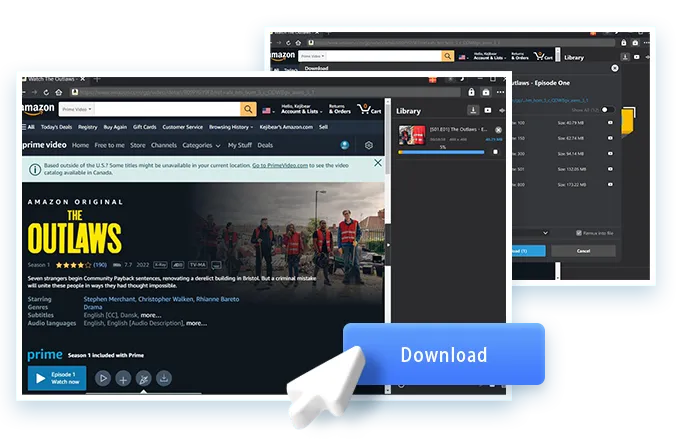Open Kejibear's Amazon.com
Screen dimensions: 686x439
(x=286, y=127)
